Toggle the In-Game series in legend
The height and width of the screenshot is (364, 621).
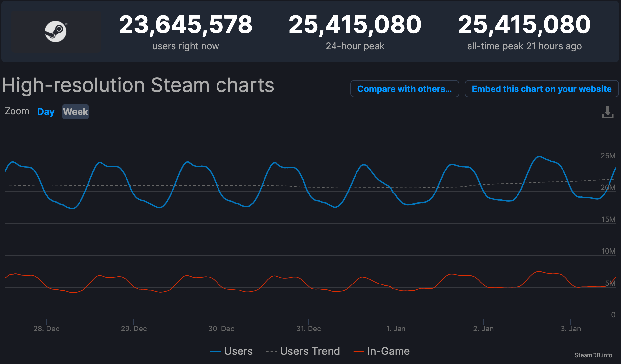(x=381, y=351)
